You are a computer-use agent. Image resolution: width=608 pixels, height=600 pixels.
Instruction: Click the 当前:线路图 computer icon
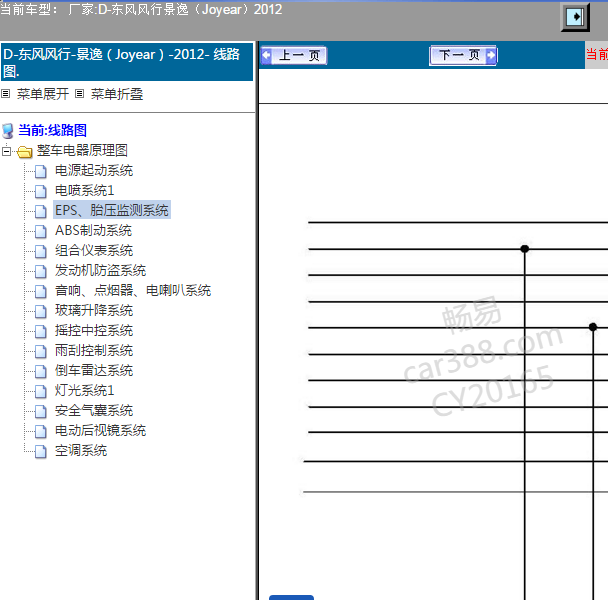click(x=8, y=131)
